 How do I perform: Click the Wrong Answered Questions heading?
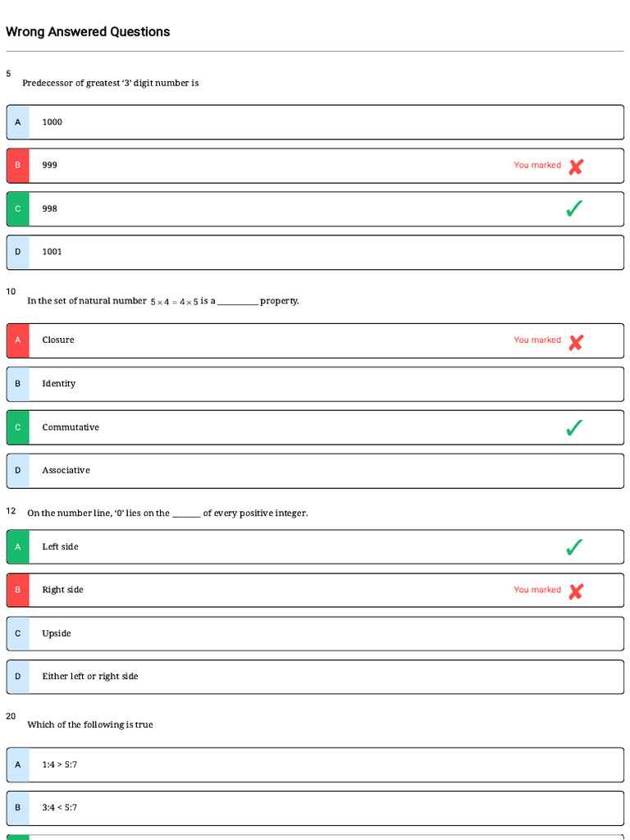click(88, 32)
